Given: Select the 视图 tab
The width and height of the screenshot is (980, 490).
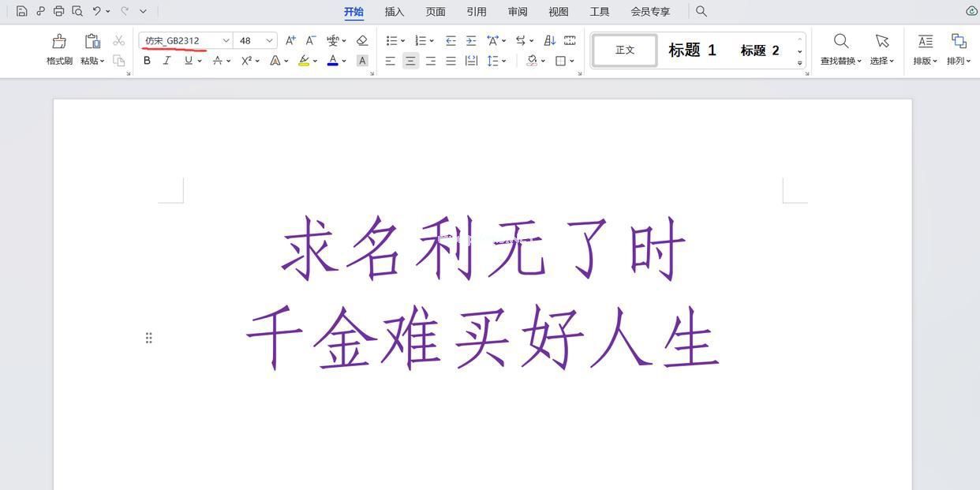Looking at the screenshot, I should click(559, 12).
